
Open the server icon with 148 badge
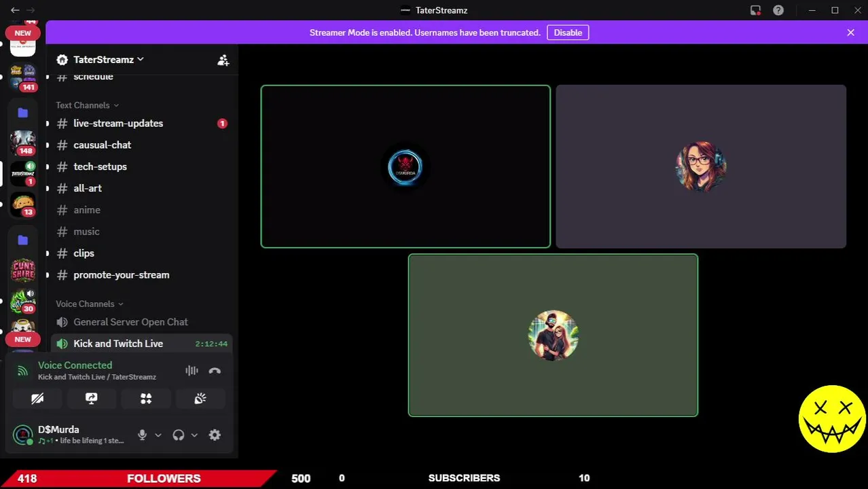pos(23,143)
